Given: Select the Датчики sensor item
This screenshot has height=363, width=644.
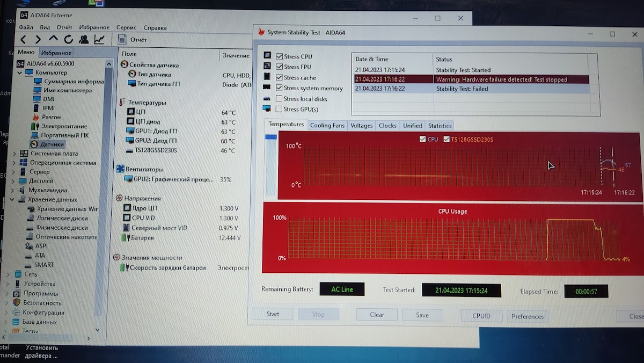Looking at the screenshot, I should (47, 144).
